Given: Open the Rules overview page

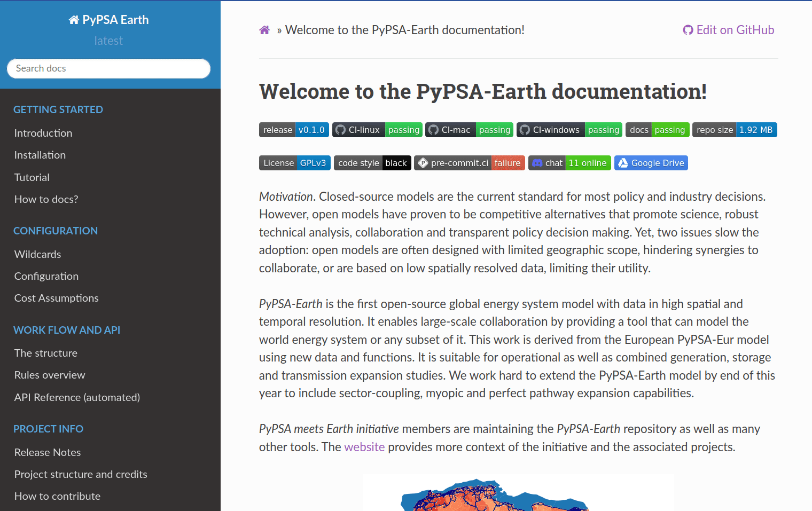Looking at the screenshot, I should [50, 375].
